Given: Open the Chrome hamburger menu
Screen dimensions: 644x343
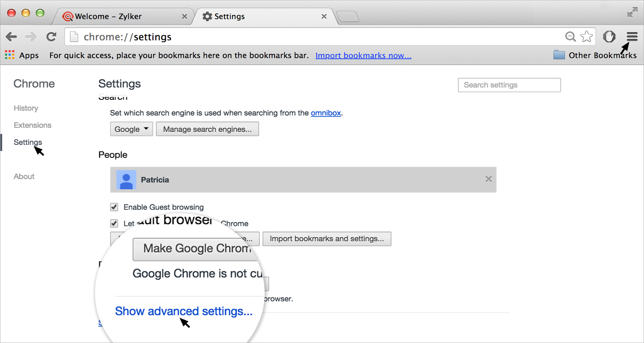Looking at the screenshot, I should (632, 36).
